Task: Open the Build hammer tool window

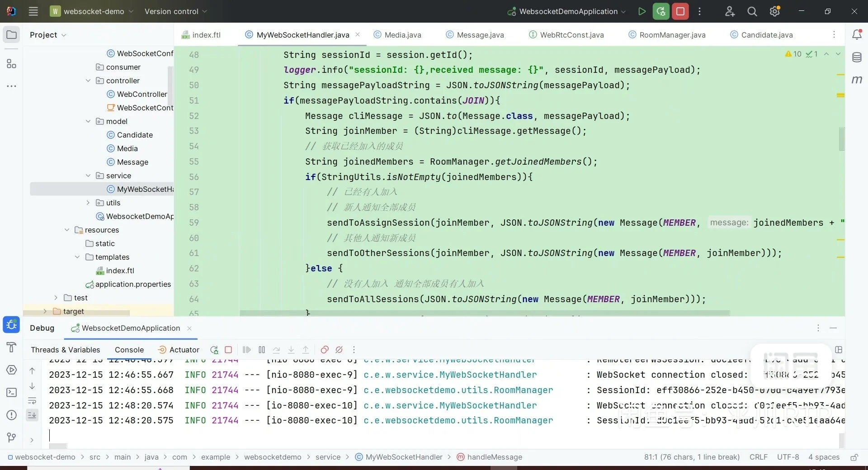Action: click(x=11, y=347)
